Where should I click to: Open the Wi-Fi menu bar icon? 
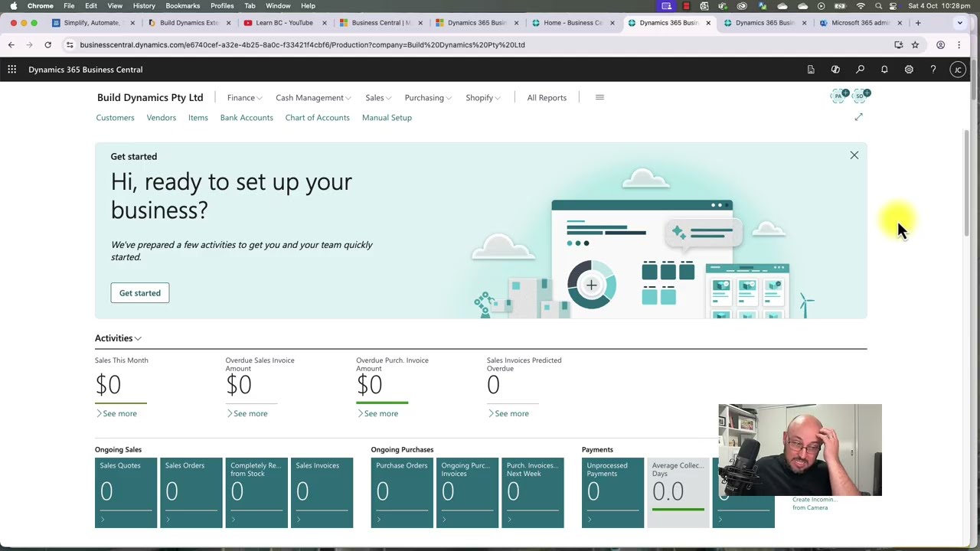[x=861, y=6]
